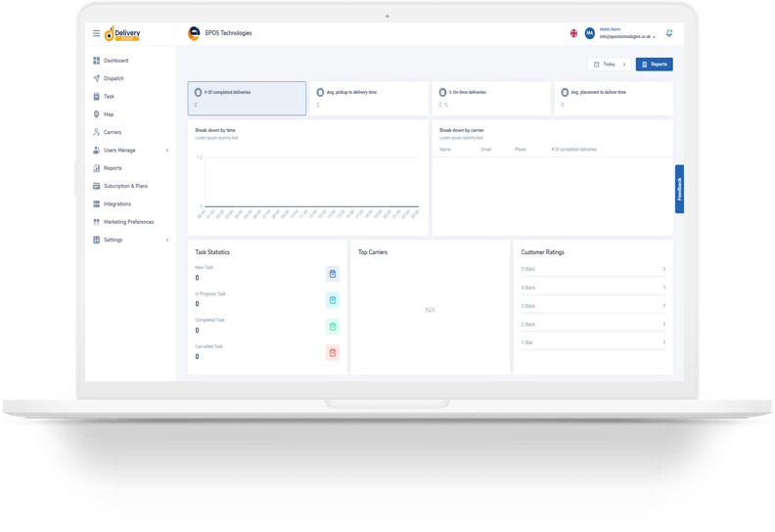Click the MA user avatar
The width and height of the screenshot is (775, 532).
point(590,33)
